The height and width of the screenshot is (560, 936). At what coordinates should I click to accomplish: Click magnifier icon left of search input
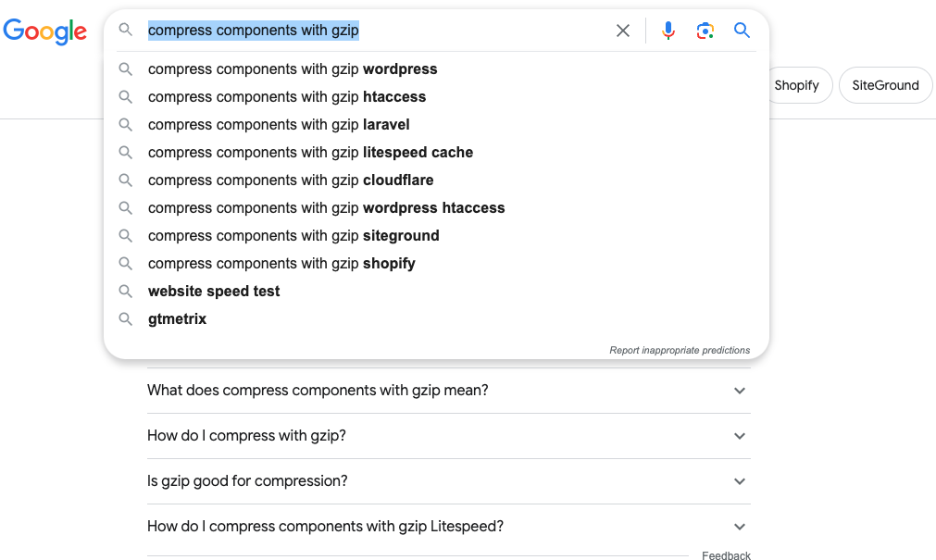(125, 30)
